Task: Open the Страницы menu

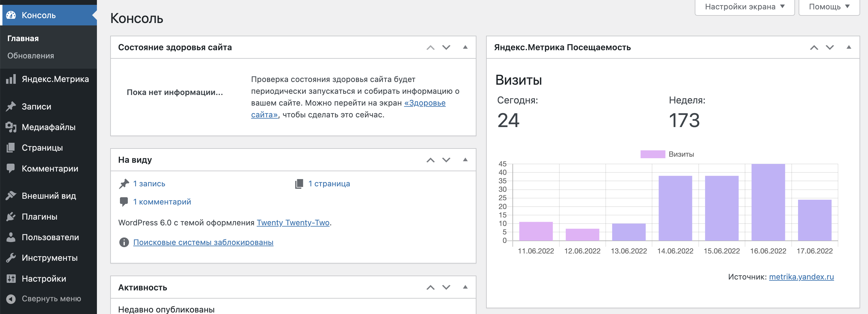Action: click(x=48, y=148)
